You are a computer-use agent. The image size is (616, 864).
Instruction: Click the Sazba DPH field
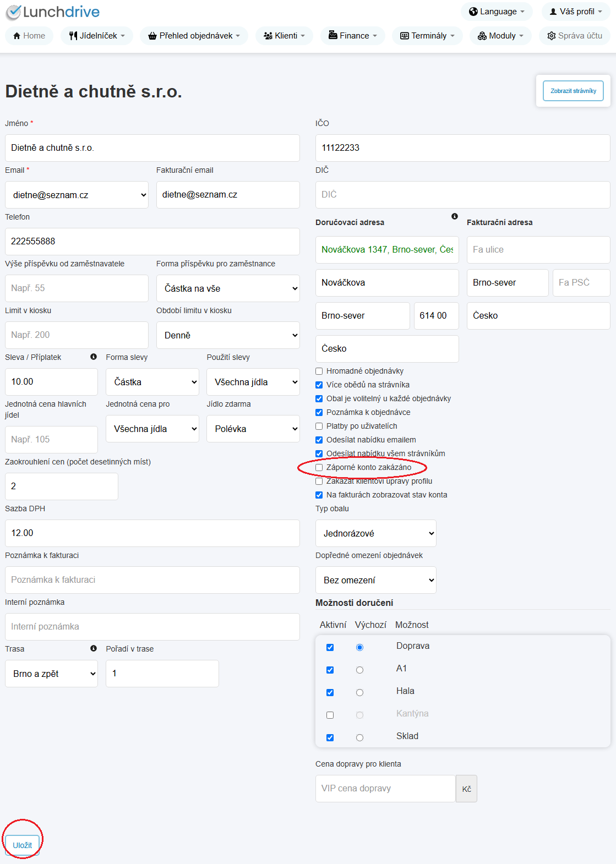pos(152,533)
